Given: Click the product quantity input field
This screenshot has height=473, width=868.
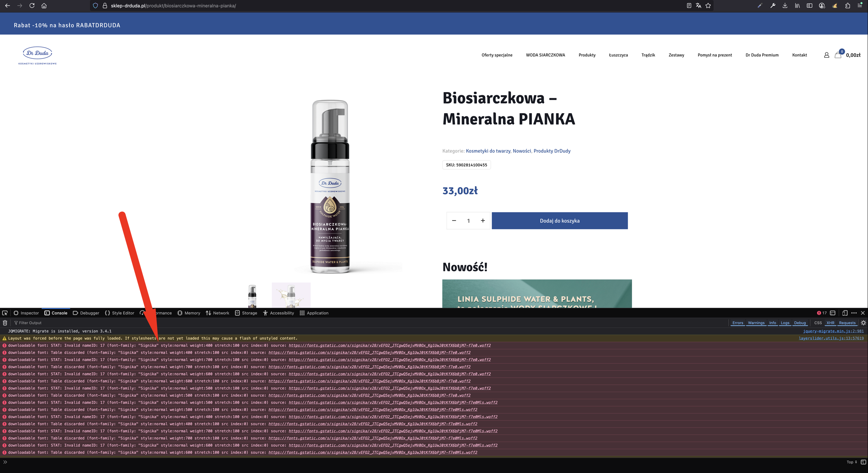Looking at the screenshot, I should [468, 221].
